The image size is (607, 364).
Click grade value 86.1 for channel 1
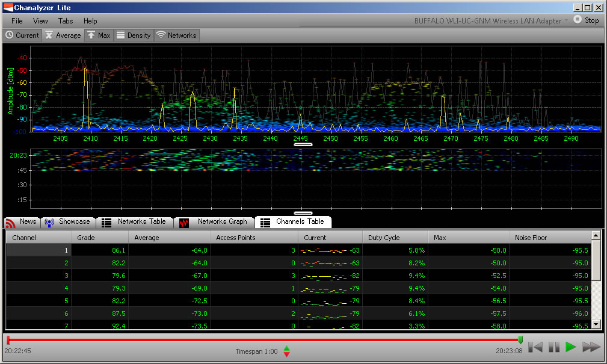click(x=119, y=250)
